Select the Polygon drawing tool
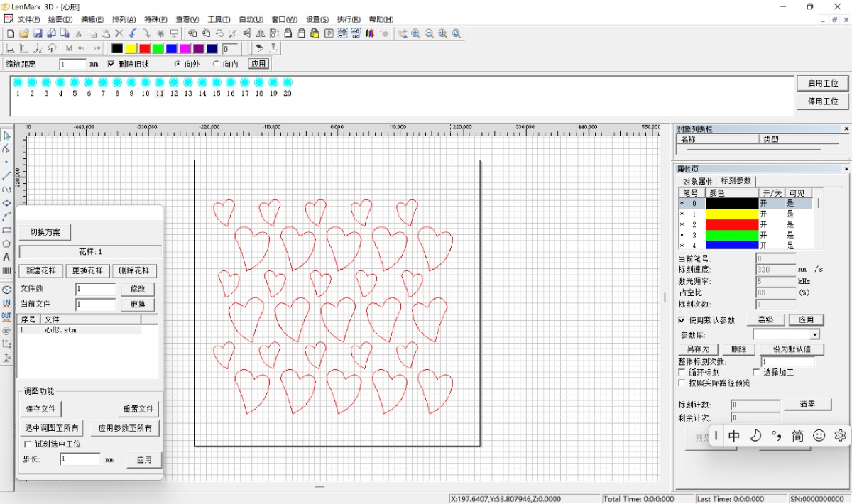The height and width of the screenshot is (504, 852). click(x=6, y=243)
